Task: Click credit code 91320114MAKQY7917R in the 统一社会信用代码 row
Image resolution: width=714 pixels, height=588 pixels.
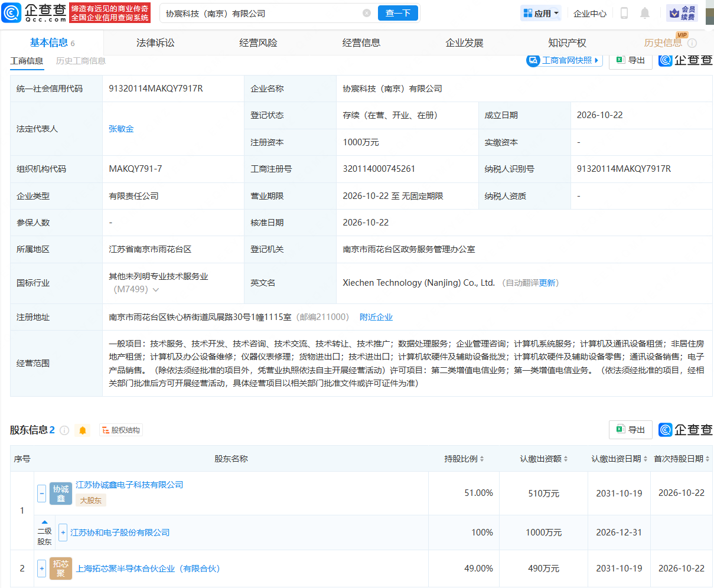Action: 156,89
